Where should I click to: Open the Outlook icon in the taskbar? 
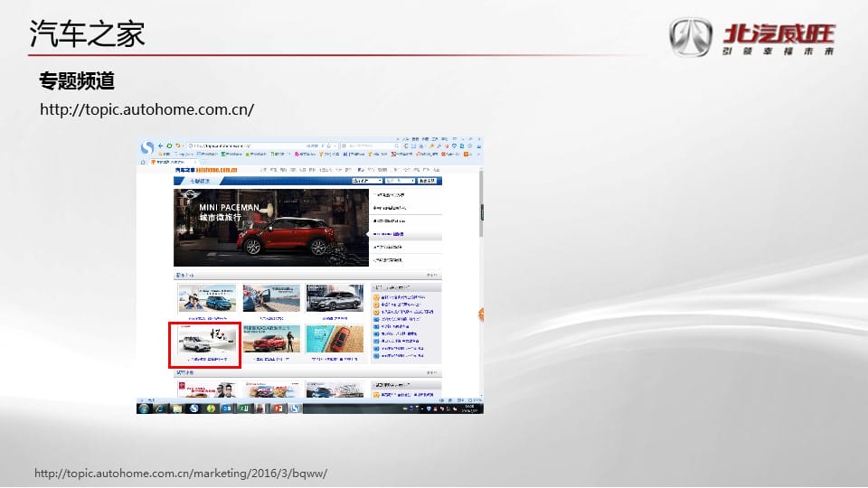pos(226,408)
